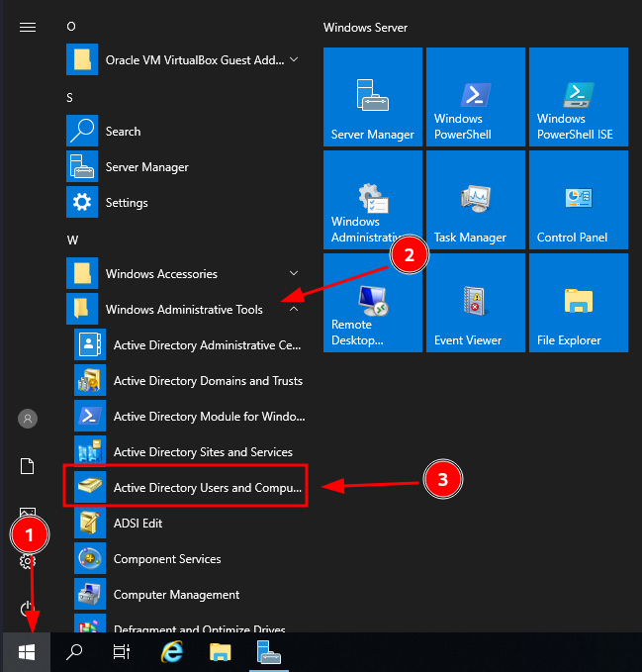Screen dimensions: 642x672
Task: Select 'Computer Management' text entry
Action: pyautogui.click(x=176, y=595)
